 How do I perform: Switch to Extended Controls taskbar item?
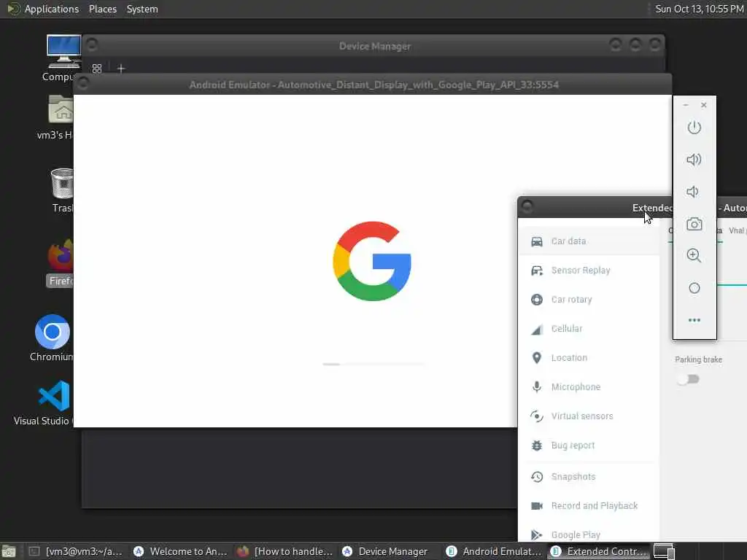click(x=600, y=551)
